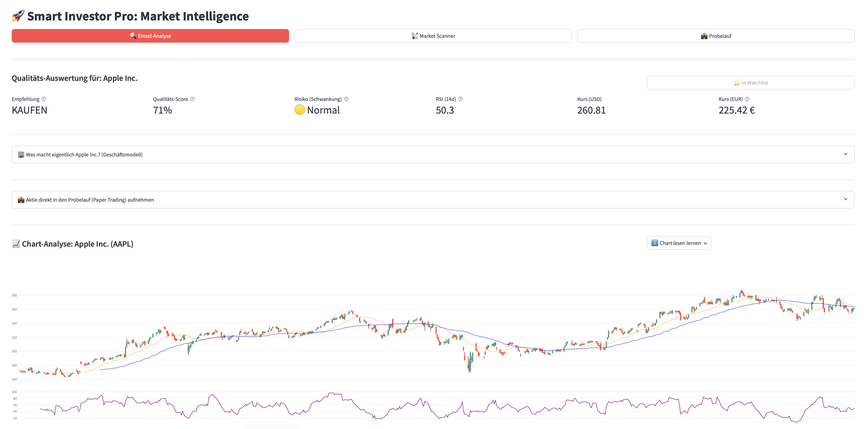Screen dimensions: 868x429
Task: Click the chart icon beside Chart-Analyse heading
Action: coord(16,244)
